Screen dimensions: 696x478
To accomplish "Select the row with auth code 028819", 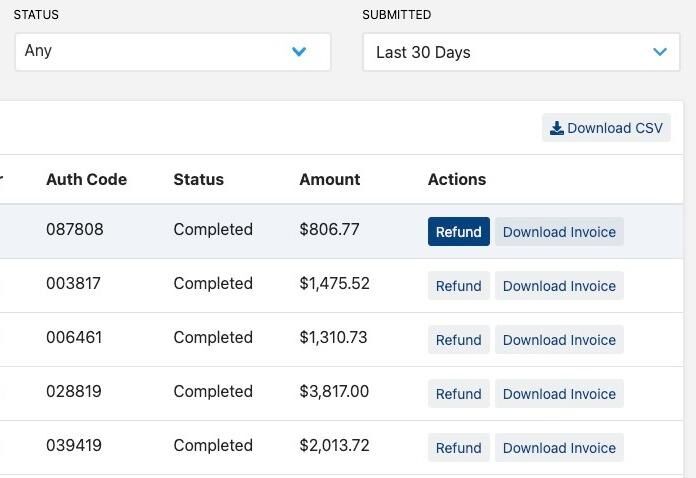I will click(341, 394).
